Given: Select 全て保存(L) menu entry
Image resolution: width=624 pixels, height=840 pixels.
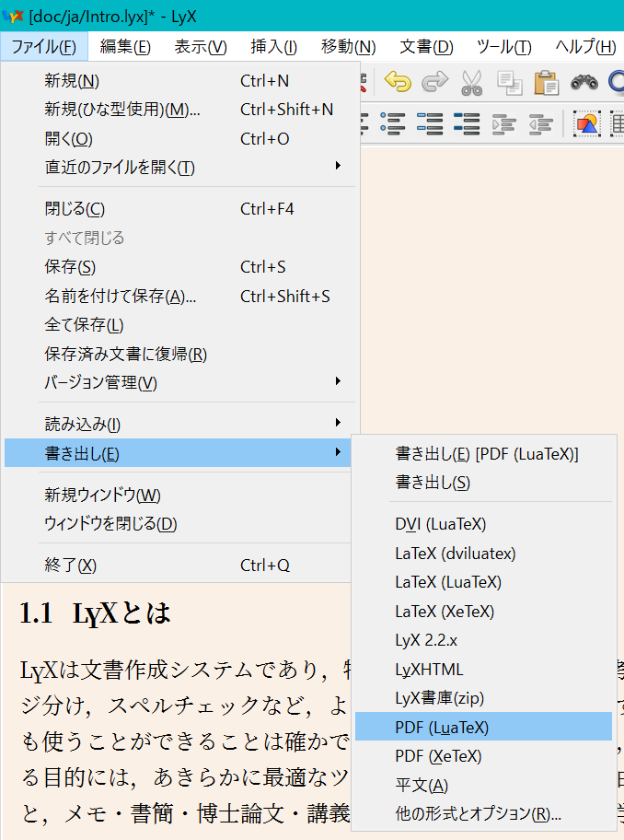Looking at the screenshot, I should 180,324.
